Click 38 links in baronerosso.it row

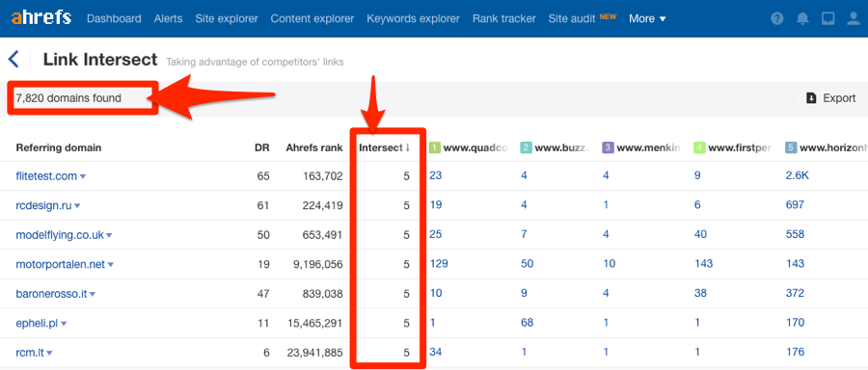coord(700,293)
